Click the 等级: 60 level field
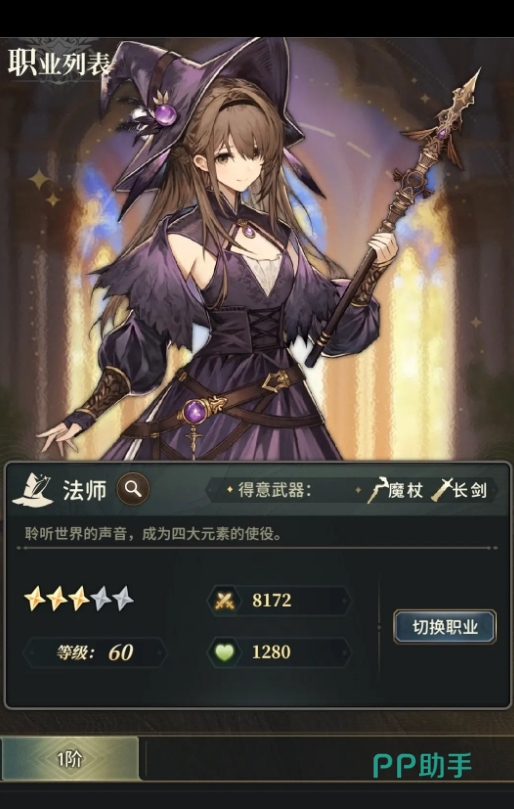 click(95, 653)
